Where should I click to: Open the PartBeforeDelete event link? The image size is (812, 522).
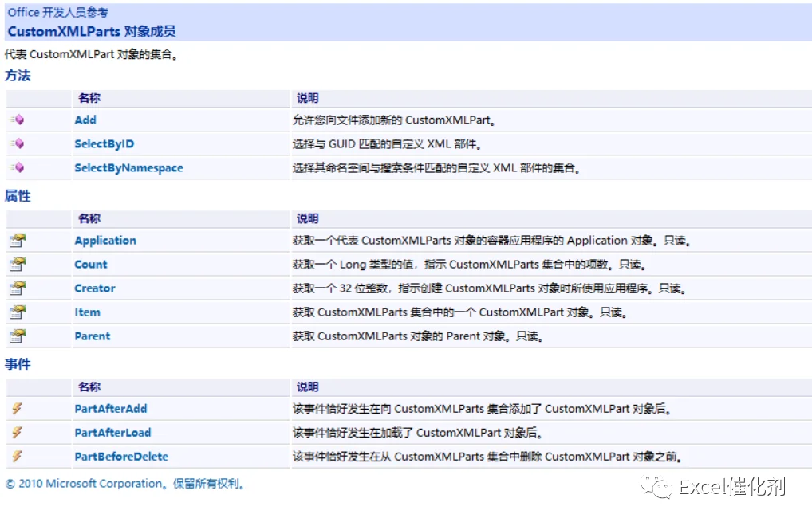click(x=122, y=457)
